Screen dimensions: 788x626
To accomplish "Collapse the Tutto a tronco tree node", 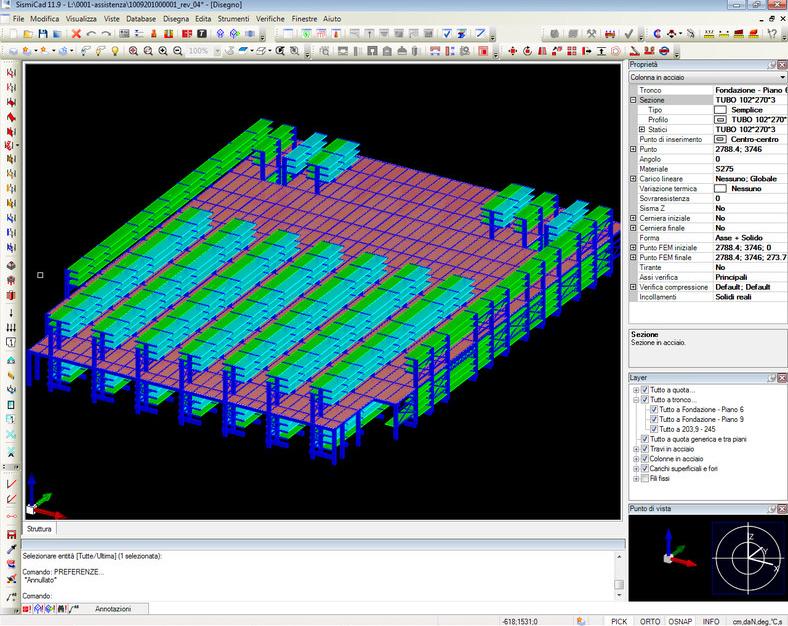I will click(x=635, y=399).
